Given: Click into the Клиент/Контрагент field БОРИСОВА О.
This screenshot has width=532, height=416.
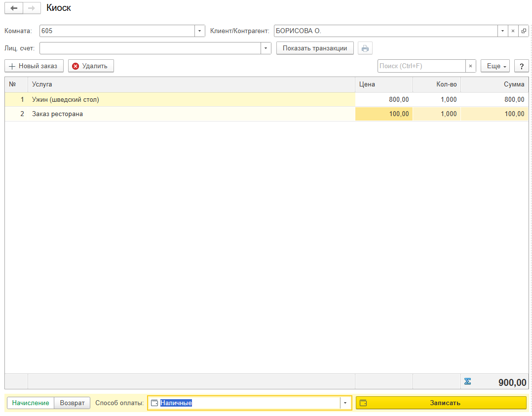Looking at the screenshot, I should coord(385,31).
